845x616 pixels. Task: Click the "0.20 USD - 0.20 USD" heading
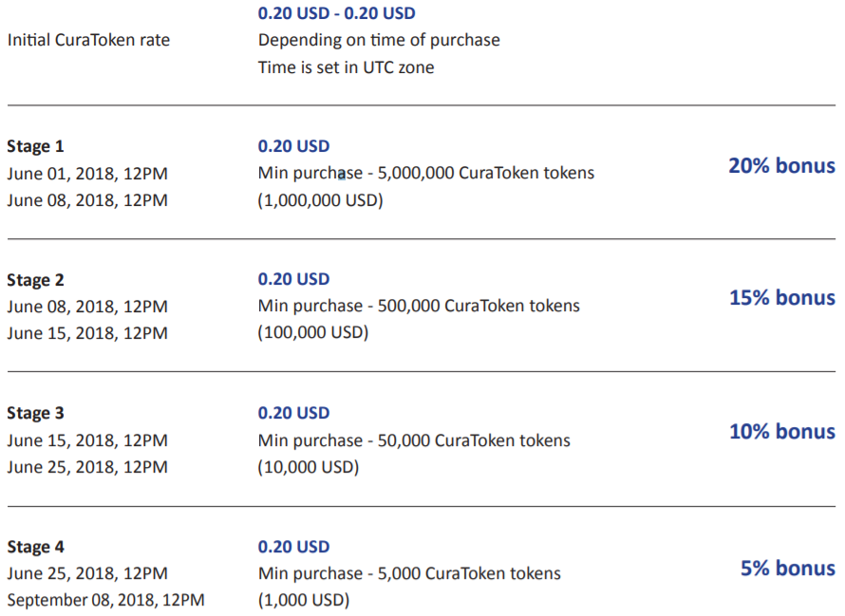(x=336, y=13)
